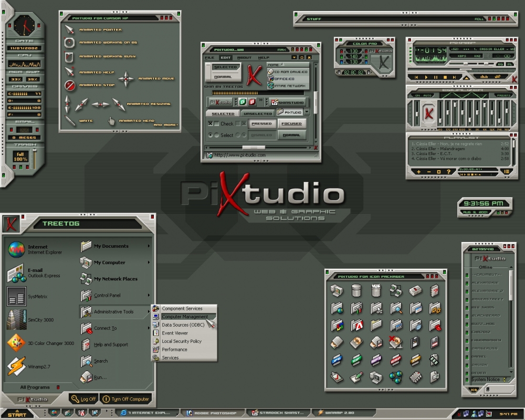Choose Computer Management in the submenu
The image size is (525, 420).
pos(184,317)
